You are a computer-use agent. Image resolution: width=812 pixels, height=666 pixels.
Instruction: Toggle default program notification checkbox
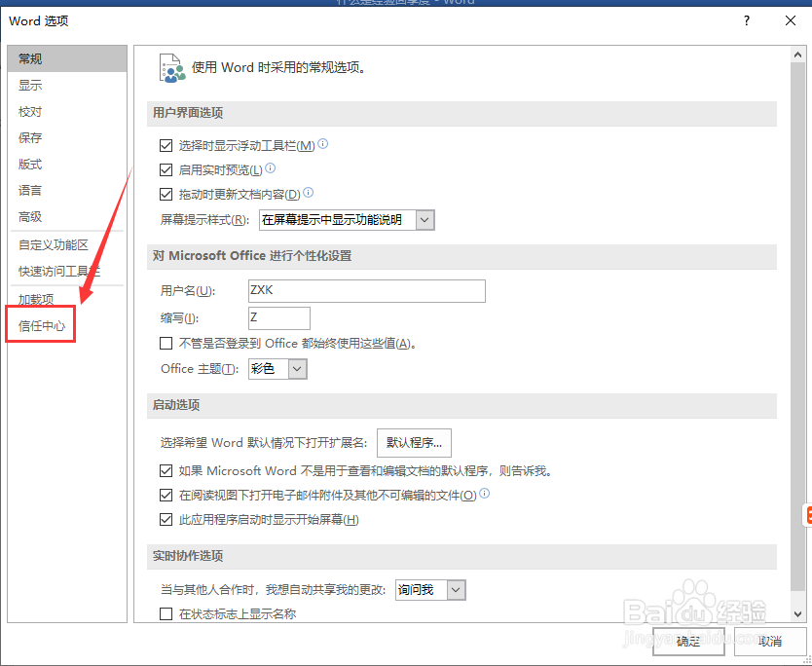[166, 470]
